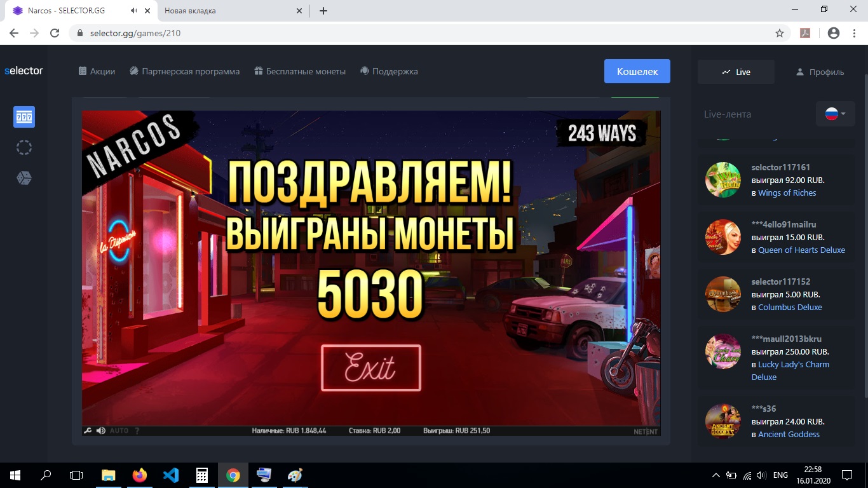Click the Ancient Goddess game thumbnail
Image resolution: width=868 pixels, height=488 pixels.
coord(723,421)
